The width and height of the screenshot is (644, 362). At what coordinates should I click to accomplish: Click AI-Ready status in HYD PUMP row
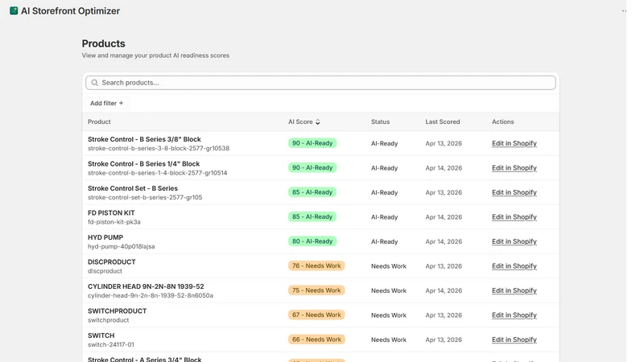click(x=385, y=242)
